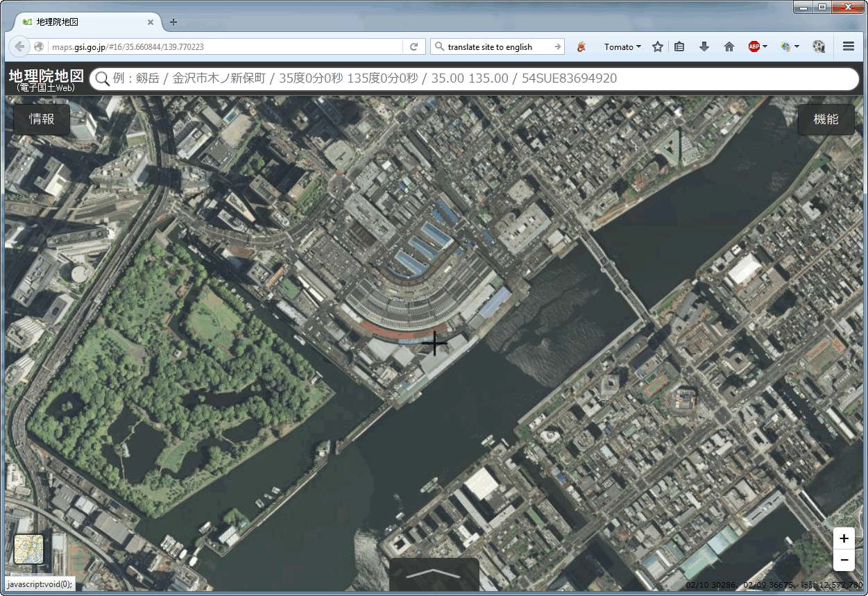Click the magnifier icon in map search bar
868x596 pixels.
[x=103, y=79]
